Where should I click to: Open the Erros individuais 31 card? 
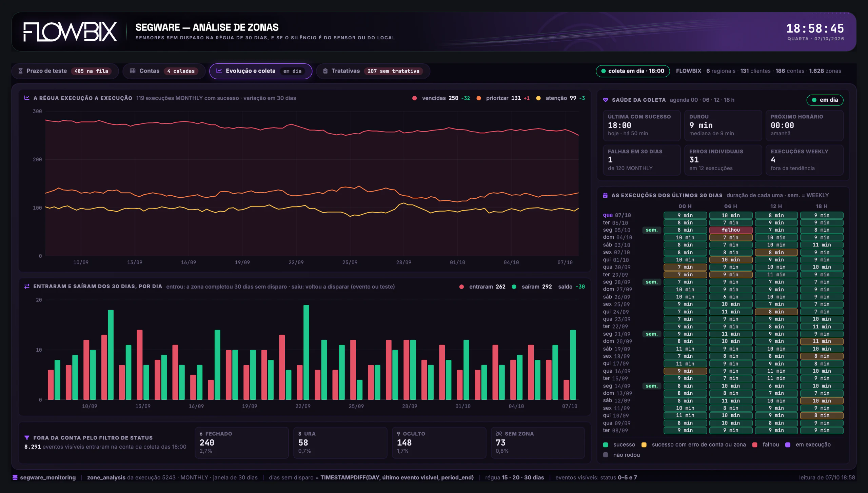click(x=723, y=160)
